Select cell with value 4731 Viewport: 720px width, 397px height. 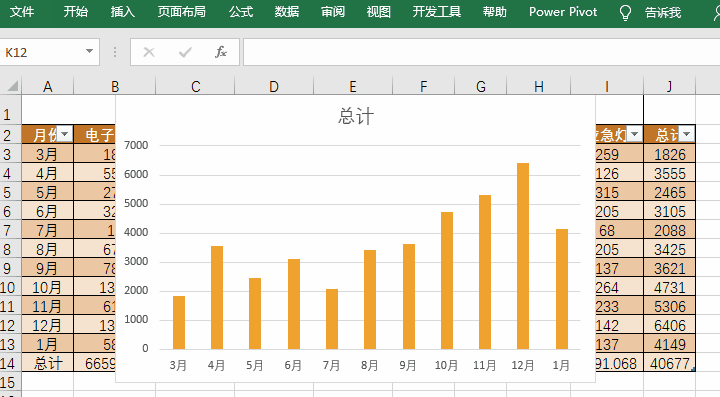[669, 287]
